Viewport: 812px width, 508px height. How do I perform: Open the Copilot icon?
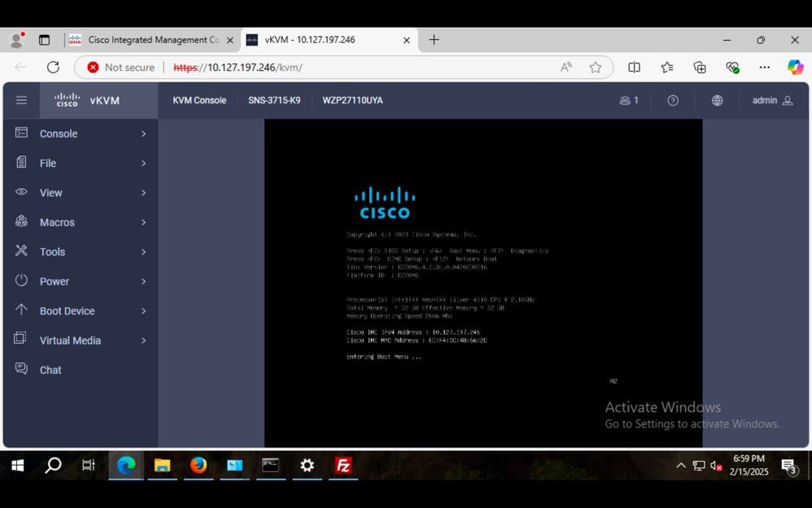point(795,68)
